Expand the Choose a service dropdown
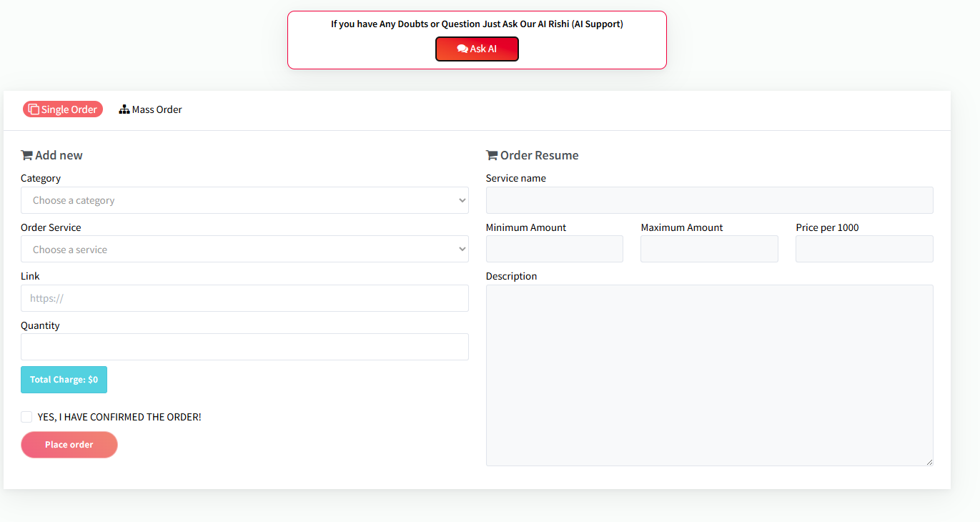Image resolution: width=980 pixels, height=522 pixels. point(244,250)
